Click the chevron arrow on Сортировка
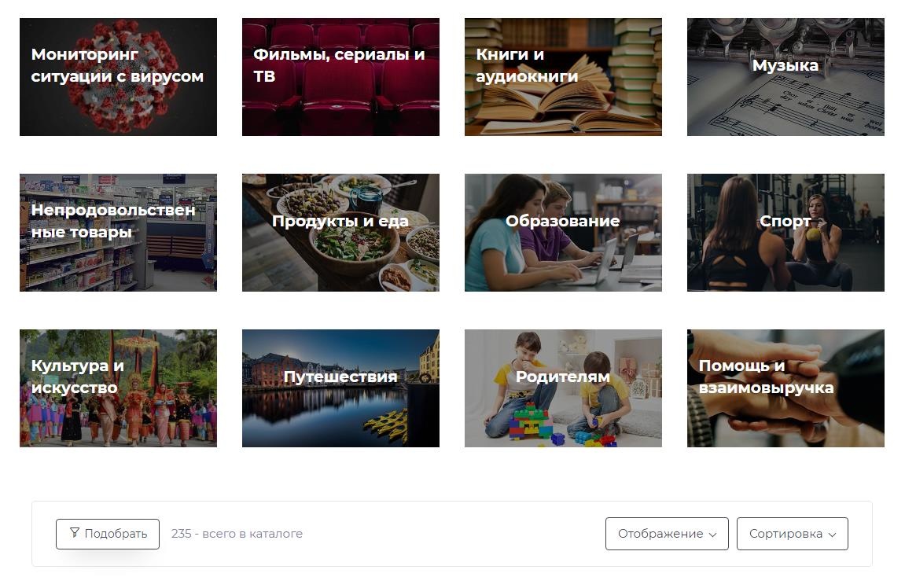 [x=833, y=535]
